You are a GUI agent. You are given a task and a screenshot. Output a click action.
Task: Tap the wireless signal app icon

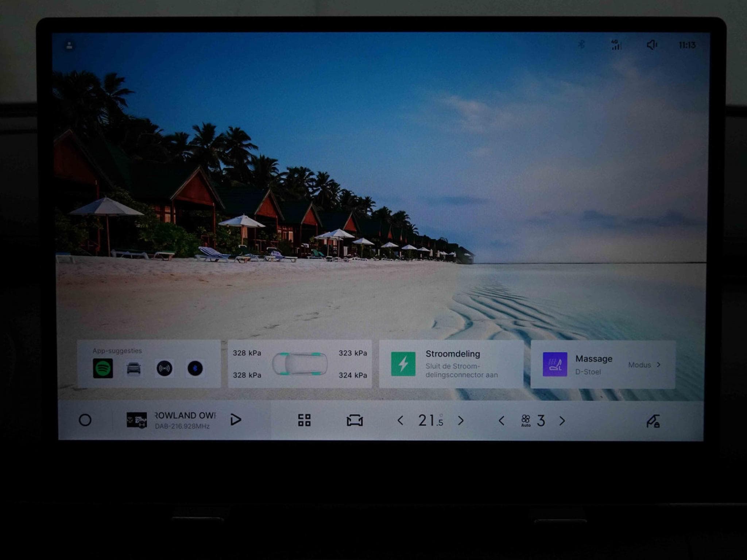coord(165,368)
